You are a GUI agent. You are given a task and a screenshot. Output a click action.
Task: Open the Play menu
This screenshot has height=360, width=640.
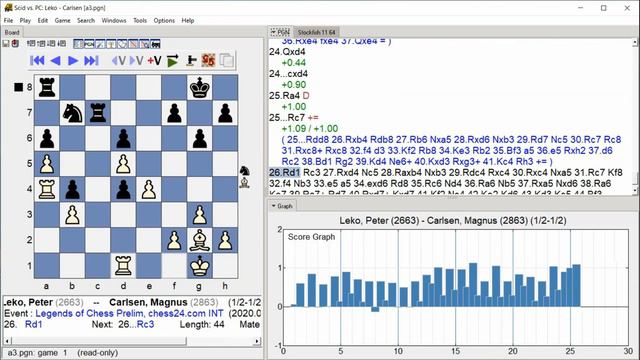[25, 20]
